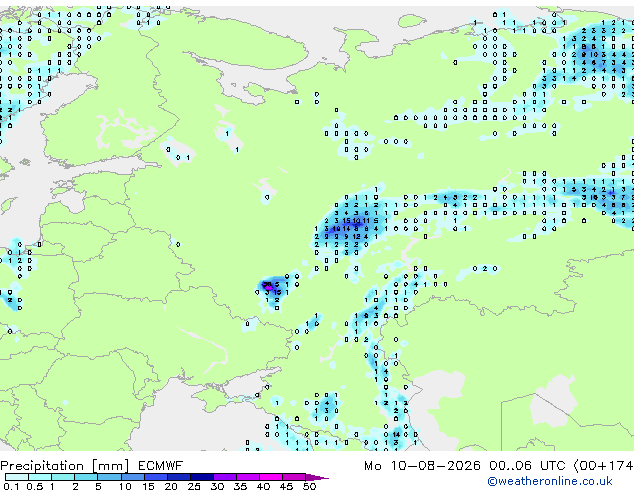
Task: Click the legend scale label '45'
Action: coord(286,486)
